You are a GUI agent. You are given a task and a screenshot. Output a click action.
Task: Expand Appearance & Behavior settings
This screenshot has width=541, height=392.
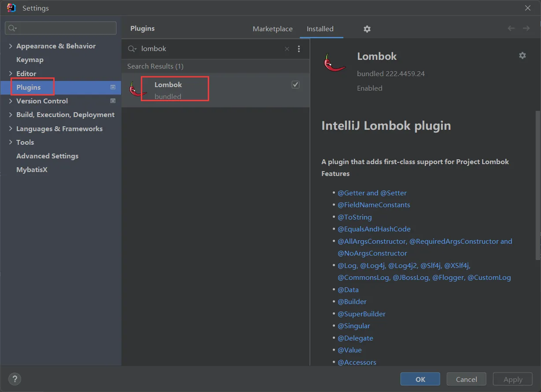(x=11, y=46)
